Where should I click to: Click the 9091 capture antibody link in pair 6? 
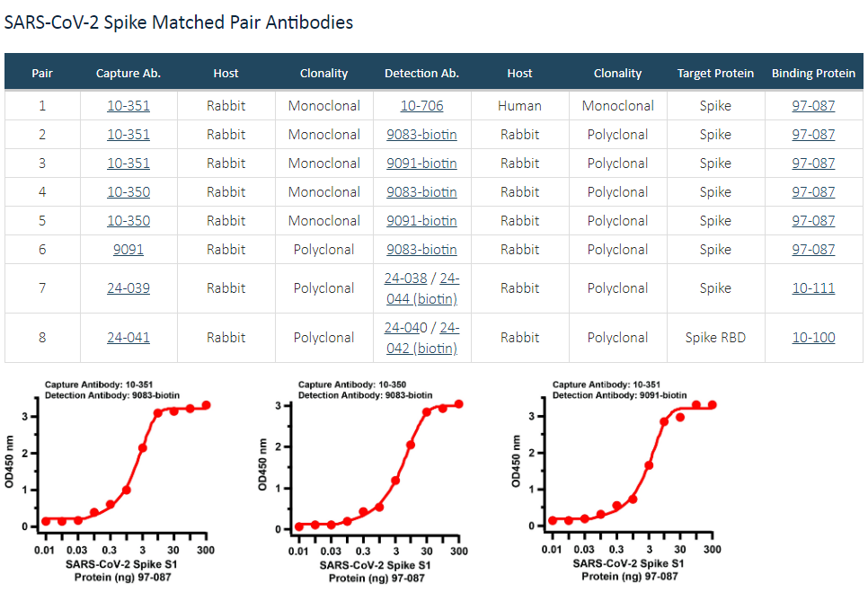(128, 250)
